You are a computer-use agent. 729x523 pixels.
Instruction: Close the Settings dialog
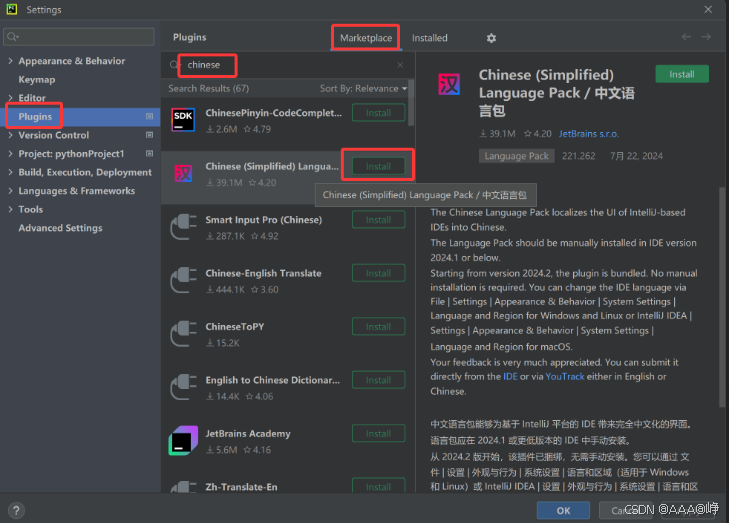click(x=708, y=9)
